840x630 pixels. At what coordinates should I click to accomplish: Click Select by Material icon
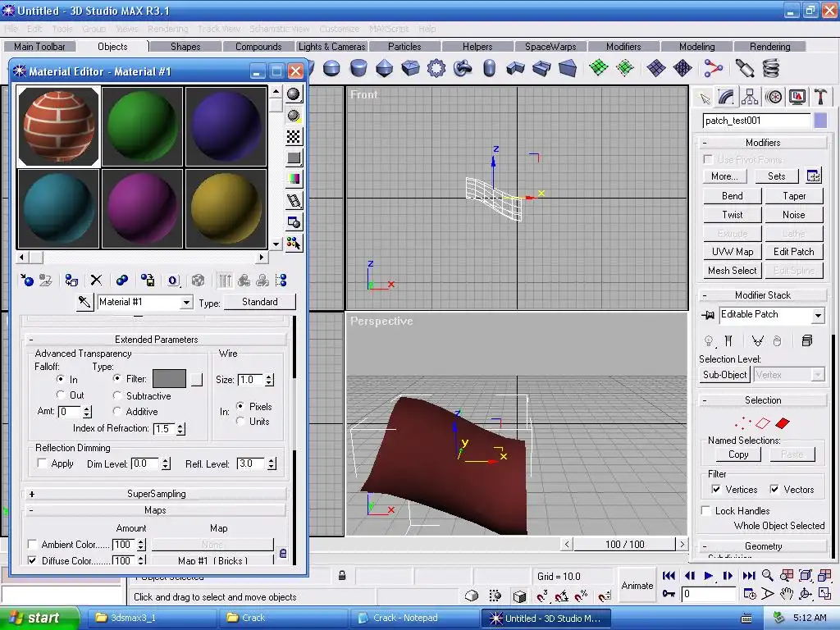[x=294, y=243]
